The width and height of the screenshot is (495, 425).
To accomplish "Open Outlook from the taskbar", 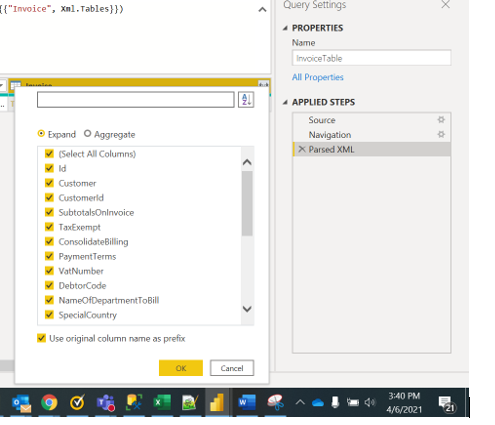I will click(x=21, y=403).
